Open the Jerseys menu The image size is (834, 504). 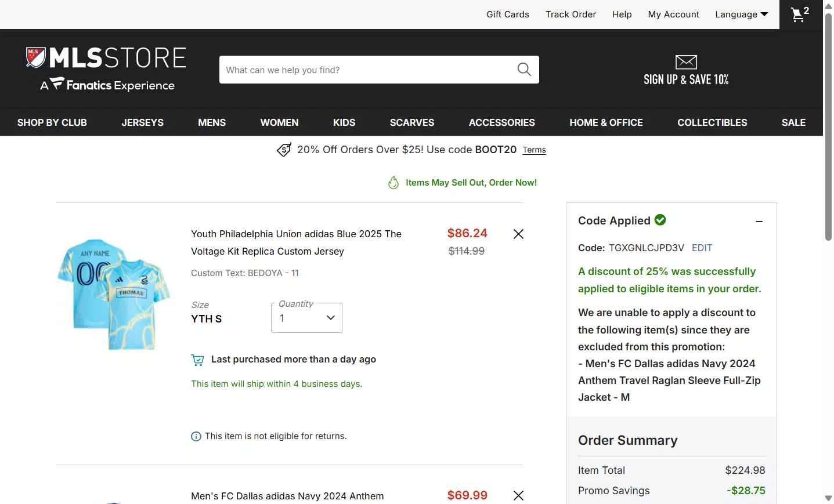(x=142, y=122)
